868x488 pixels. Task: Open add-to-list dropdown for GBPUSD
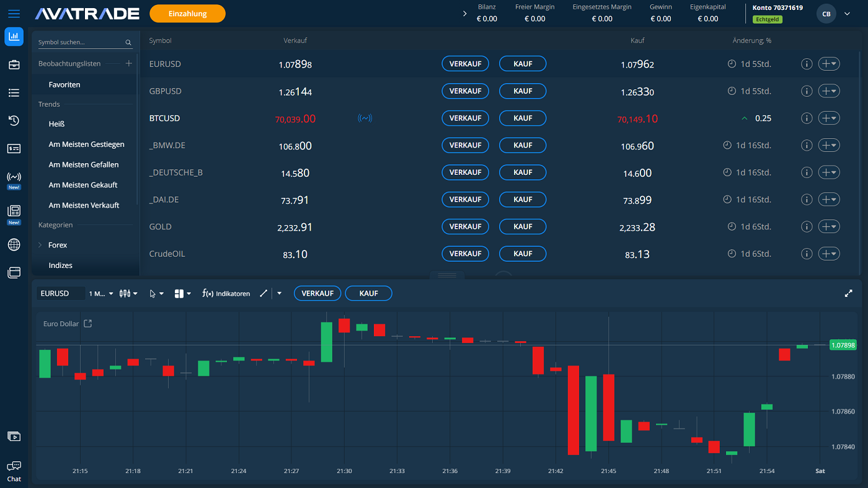tap(830, 91)
